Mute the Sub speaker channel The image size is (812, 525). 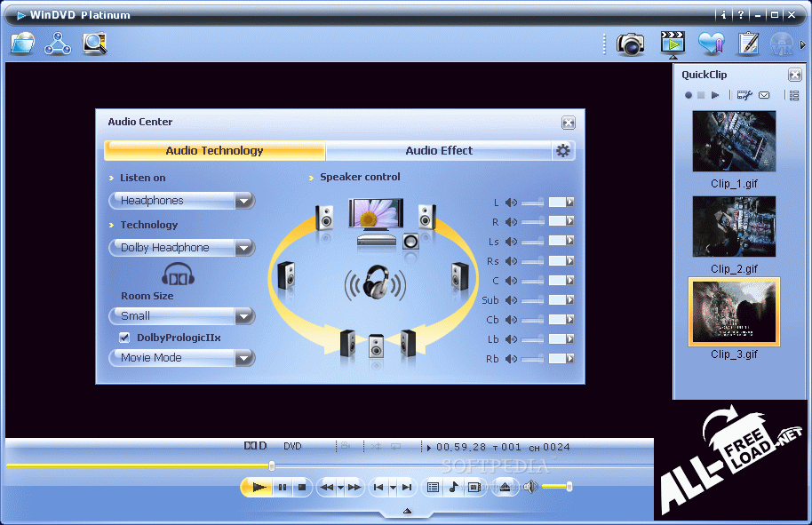click(x=511, y=300)
